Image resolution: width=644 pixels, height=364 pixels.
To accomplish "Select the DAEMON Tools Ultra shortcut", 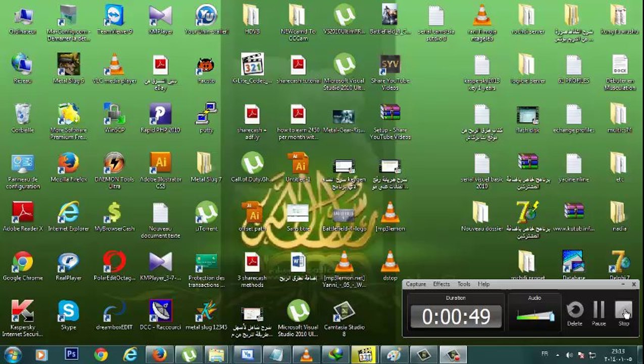I will (x=115, y=171).
